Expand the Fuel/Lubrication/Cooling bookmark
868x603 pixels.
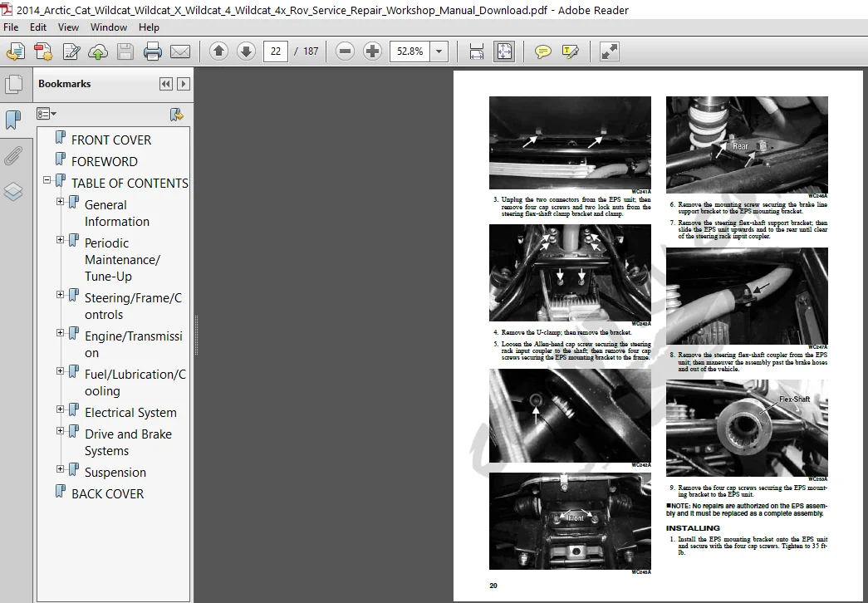61,371
